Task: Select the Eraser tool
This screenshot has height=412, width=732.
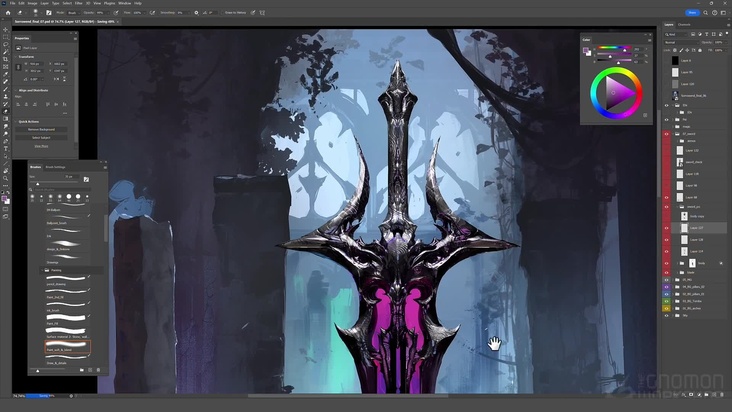Action: tap(6, 112)
